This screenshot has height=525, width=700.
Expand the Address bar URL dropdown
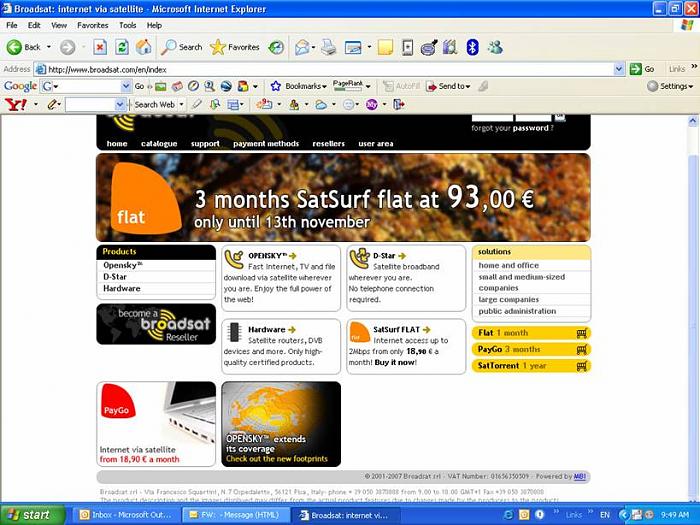(619, 69)
